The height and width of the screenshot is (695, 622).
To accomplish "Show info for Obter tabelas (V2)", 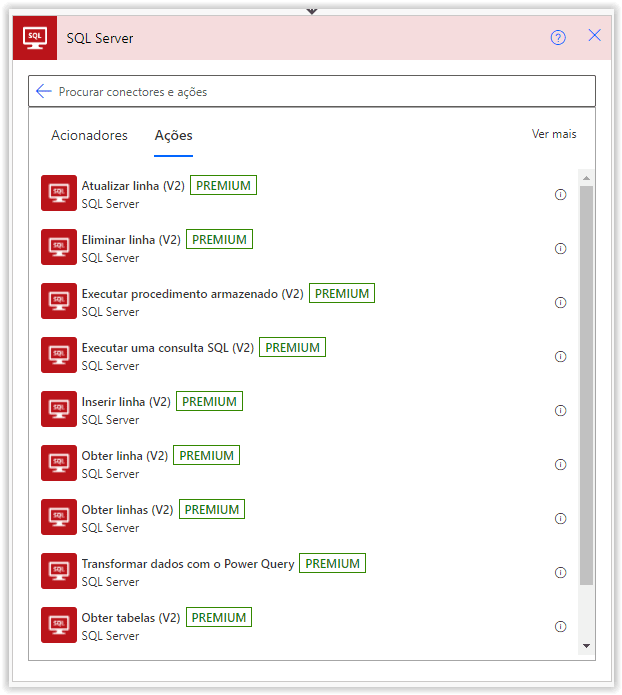I will (x=560, y=627).
